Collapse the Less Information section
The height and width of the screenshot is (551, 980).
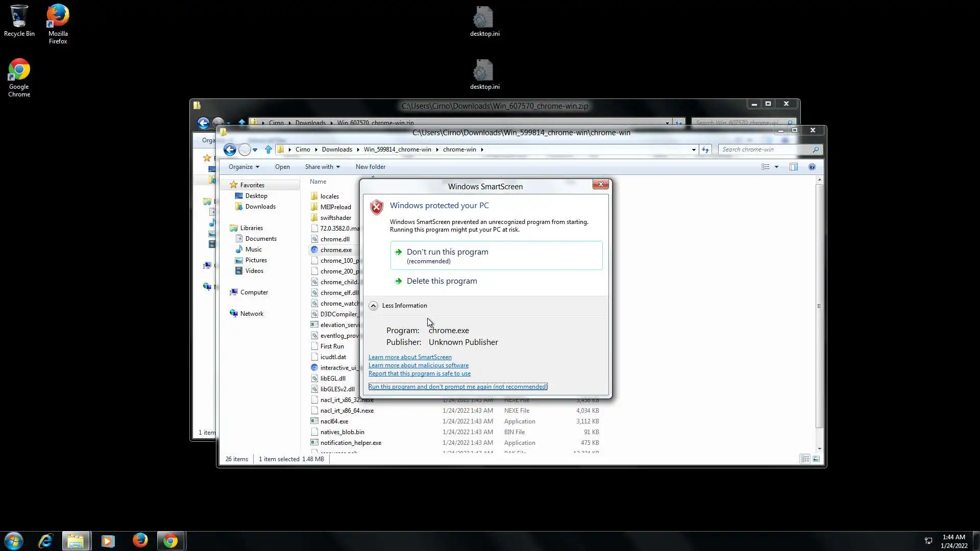coord(374,306)
